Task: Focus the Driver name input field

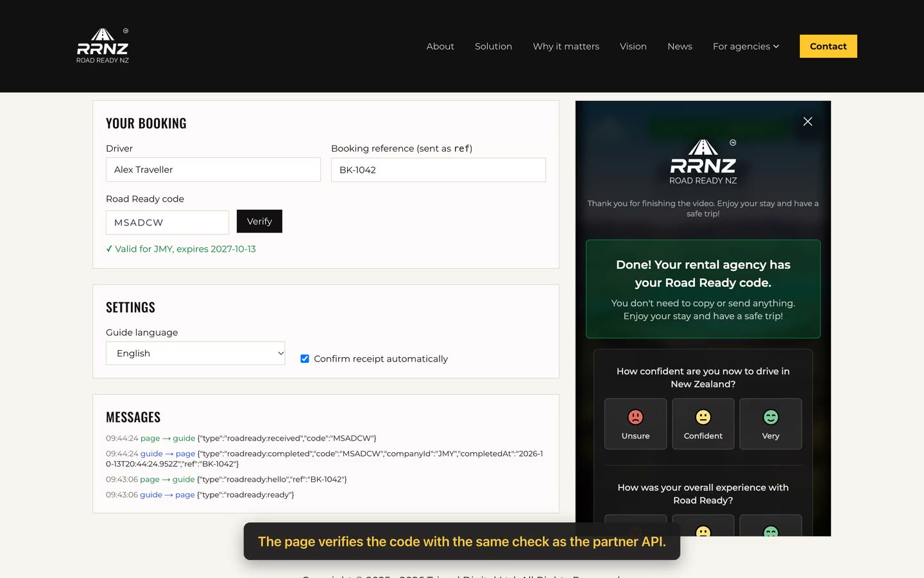Action: point(213,170)
